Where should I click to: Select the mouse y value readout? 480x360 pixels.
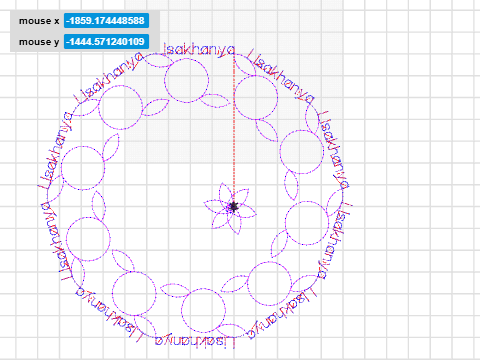pyautogui.click(x=106, y=42)
